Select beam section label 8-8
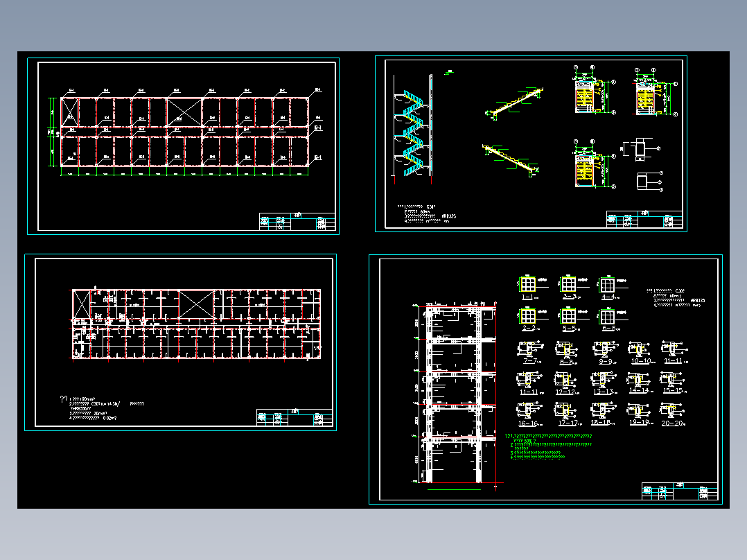 (567, 362)
